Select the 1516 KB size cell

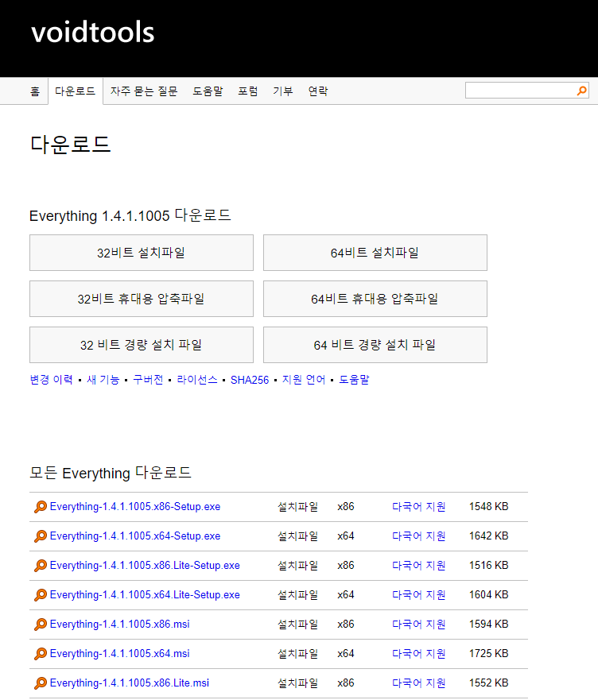488,566
